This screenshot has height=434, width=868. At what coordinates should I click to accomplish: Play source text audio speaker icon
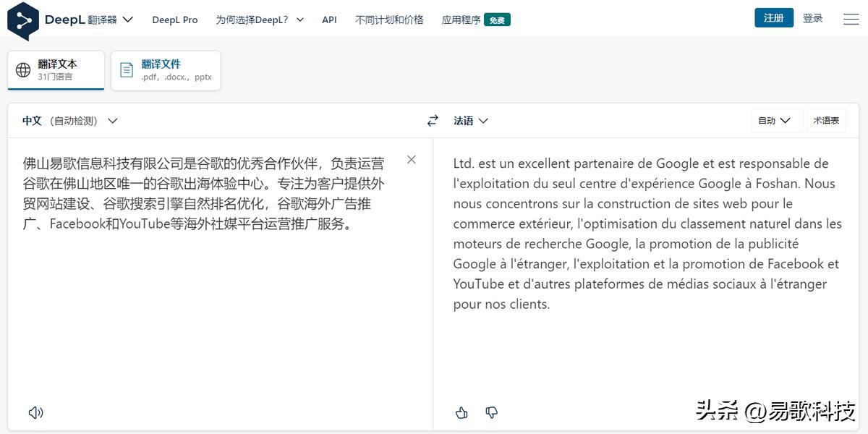(x=35, y=412)
